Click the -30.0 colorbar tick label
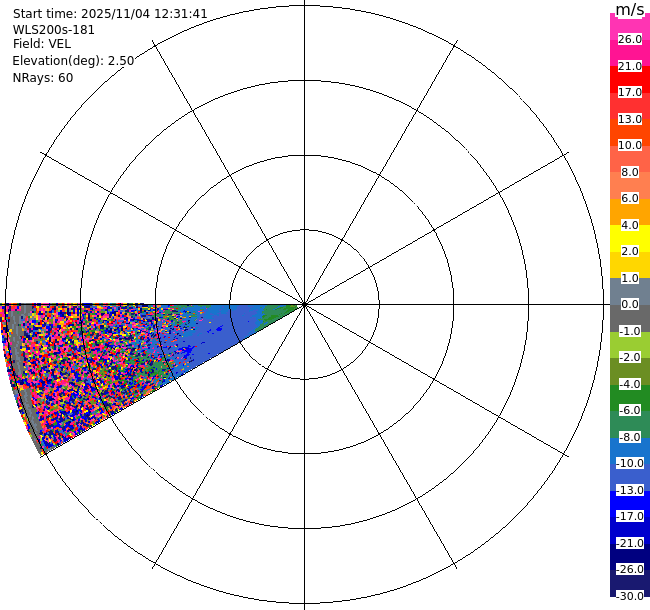650x610 pixels. tap(630, 596)
